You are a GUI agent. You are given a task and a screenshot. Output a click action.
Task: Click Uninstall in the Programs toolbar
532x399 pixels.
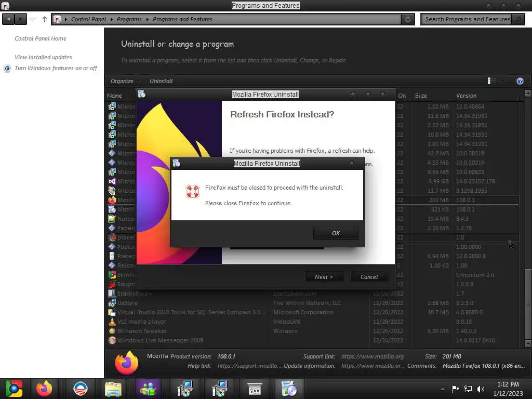161,81
